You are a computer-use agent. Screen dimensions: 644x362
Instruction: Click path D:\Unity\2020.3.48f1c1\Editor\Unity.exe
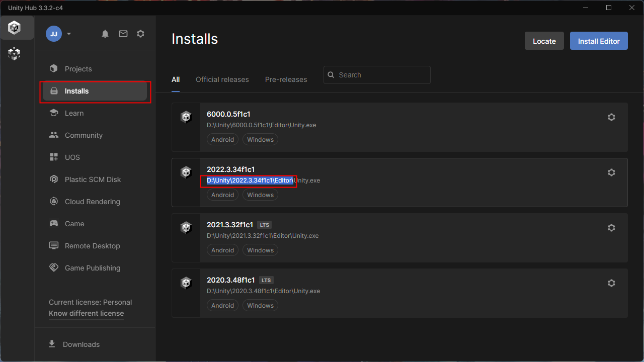(x=263, y=291)
